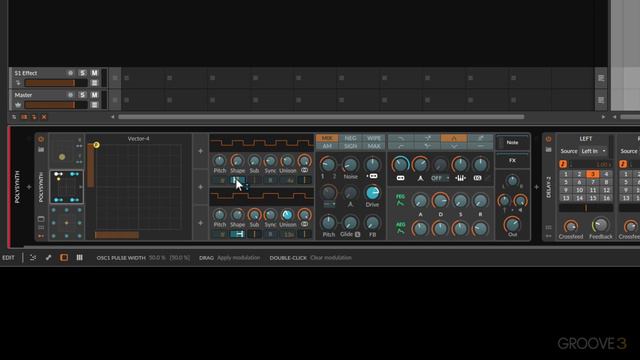Click Vector-4 yellow puck handle

pyautogui.click(x=96, y=145)
